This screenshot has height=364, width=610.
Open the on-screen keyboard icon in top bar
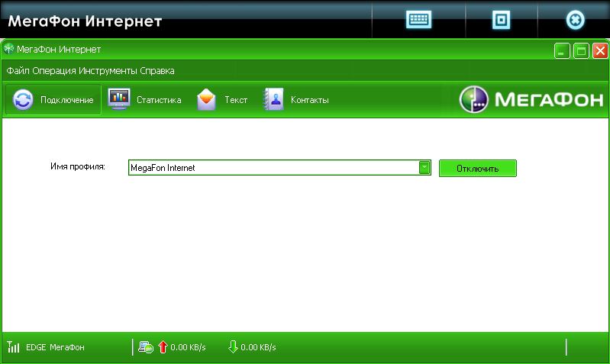(418, 19)
